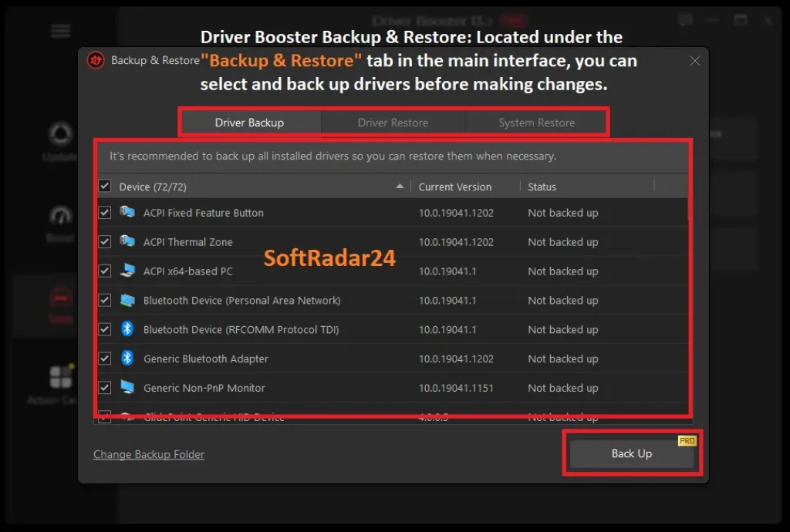This screenshot has width=790, height=532.
Task: Sort by the Status column header
Action: (542, 187)
